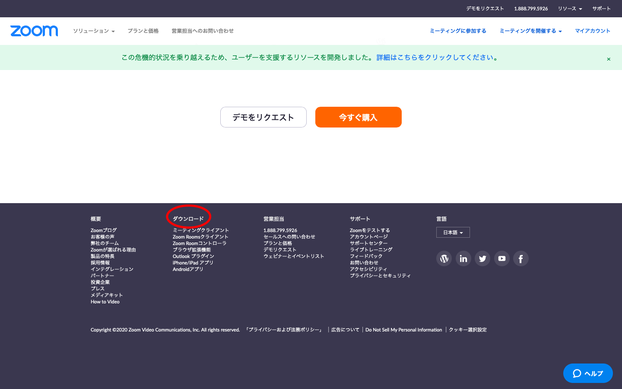This screenshot has width=622, height=389.
Task: Click the phone number in the top bar
Action: point(531,9)
